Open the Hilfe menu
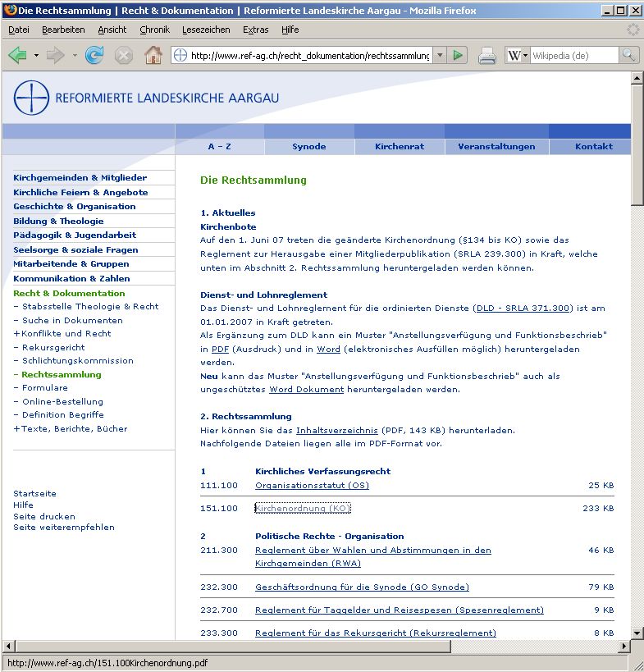This screenshot has height=672, width=644. pyautogui.click(x=290, y=30)
